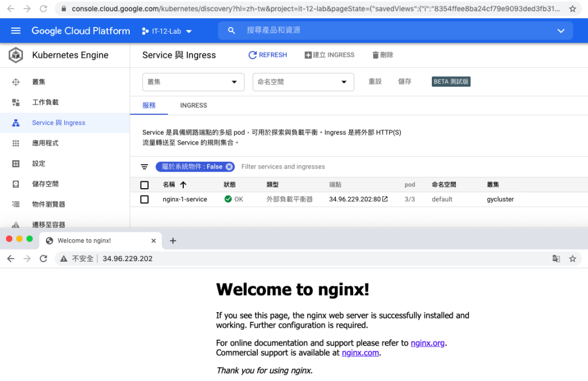Image resolution: width=588 pixels, height=381 pixels.
Task: Close the Welcome to nginx! tab
Action: click(153, 241)
